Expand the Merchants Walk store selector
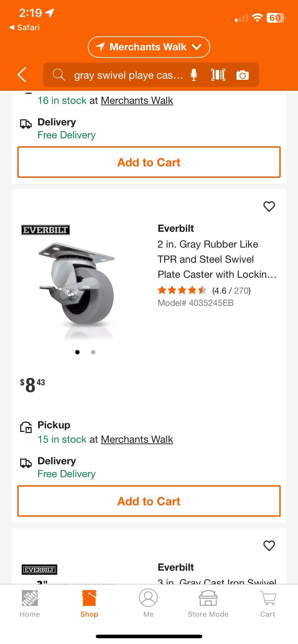The image size is (298, 644). (149, 47)
